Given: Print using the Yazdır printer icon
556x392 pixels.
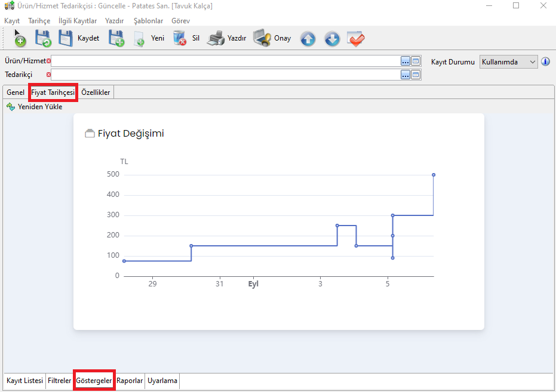Looking at the screenshot, I should pos(216,39).
